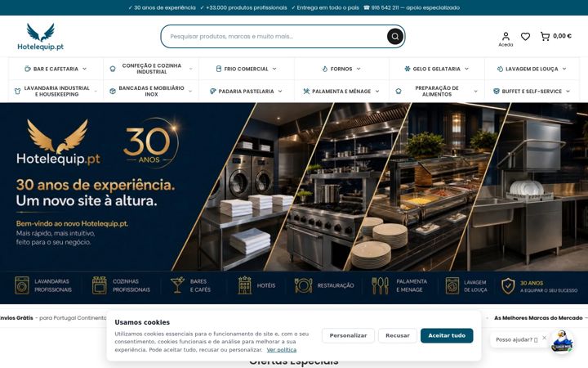Screen dimensions: 588x368
Task: Click the Personalizar cookies button
Action: [x=348, y=335]
